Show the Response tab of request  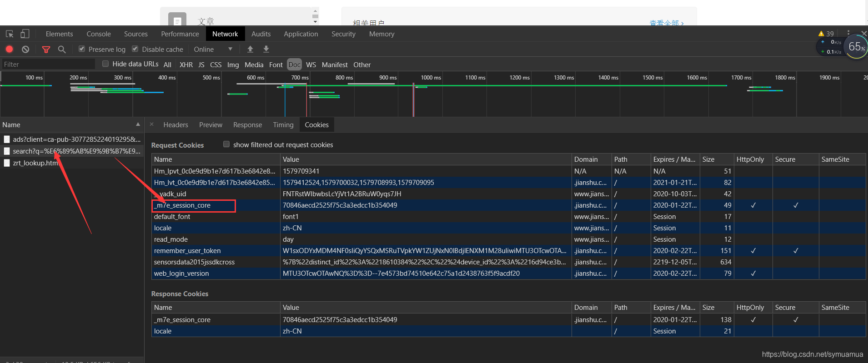[x=247, y=125]
